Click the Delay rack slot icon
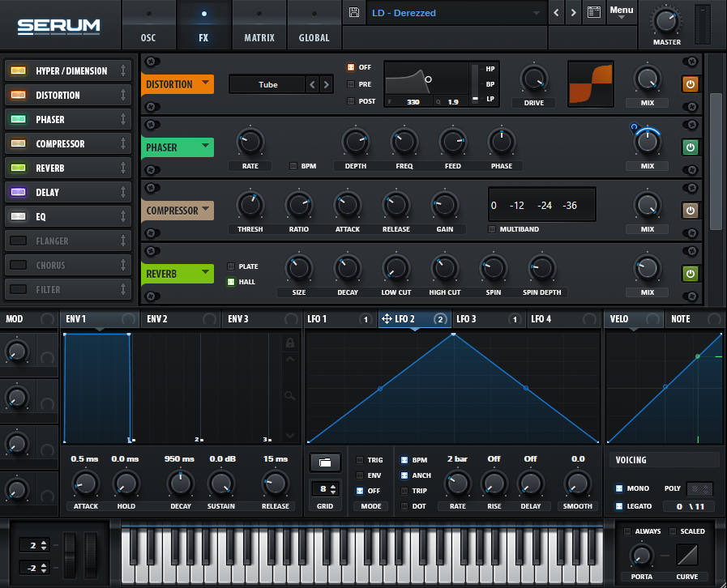The width and height of the screenshot is (727, 588). [19, 192]
